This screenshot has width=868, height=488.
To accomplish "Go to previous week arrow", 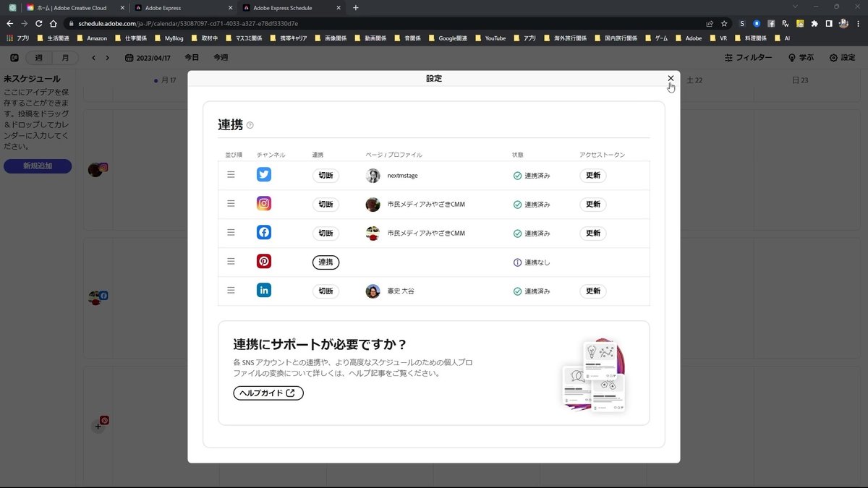I will pos(93,58).
